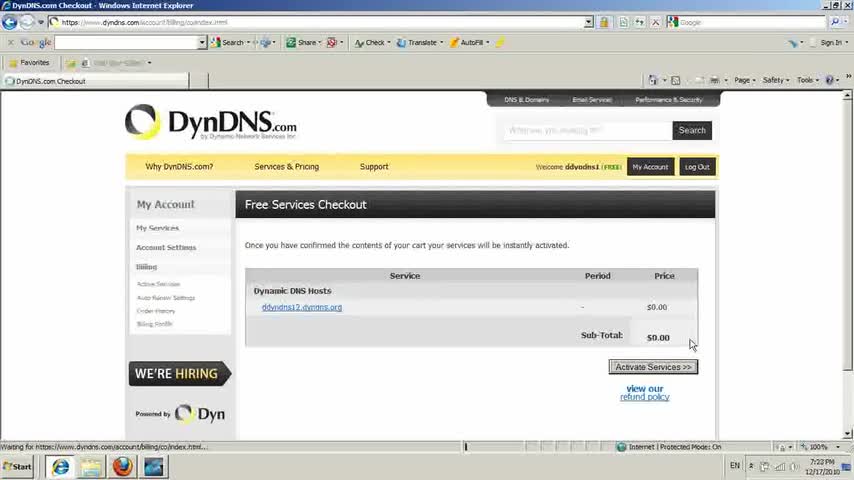This screenshot has width=854, height=480.
Task: Click the Print icon in command bar
Action: pyautogui.click(x=714, y=80)
